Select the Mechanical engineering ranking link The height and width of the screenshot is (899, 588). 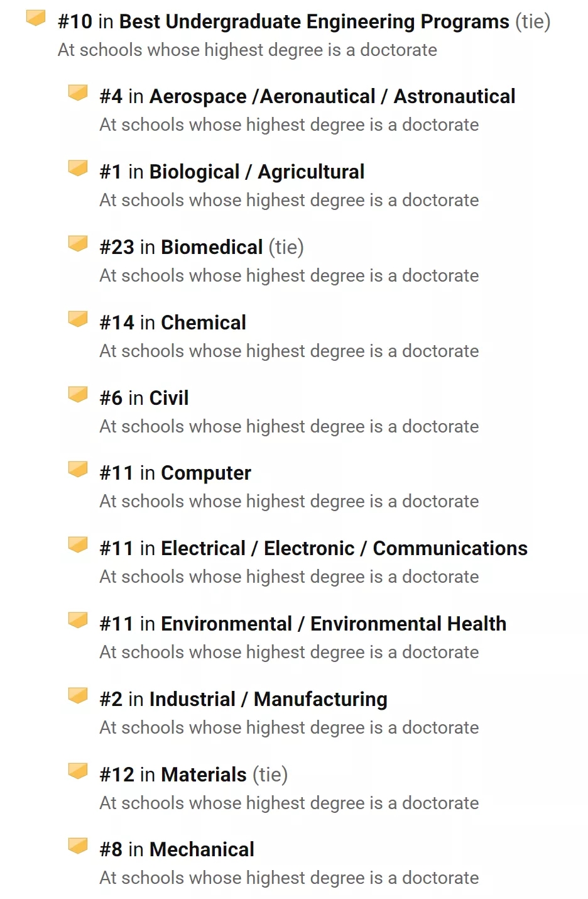[202, 849]
